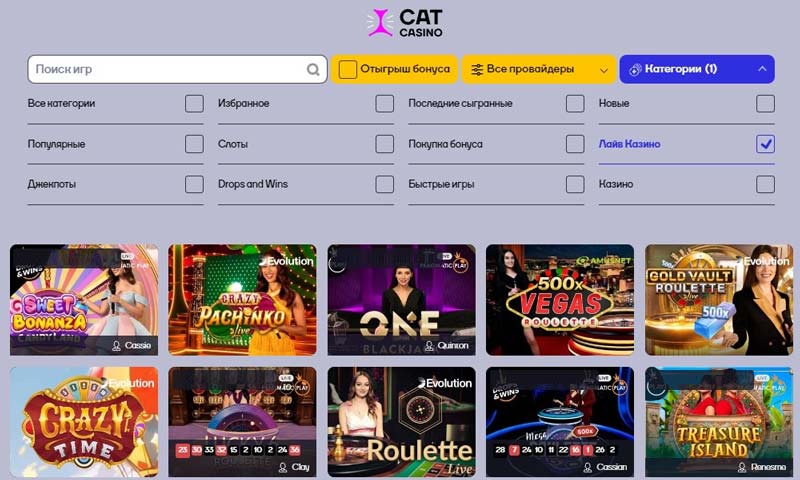This screenshot has height=480, width=800.
Task: Enable the Отыгрыш бонуса checkbox
Action: [347, 69]
